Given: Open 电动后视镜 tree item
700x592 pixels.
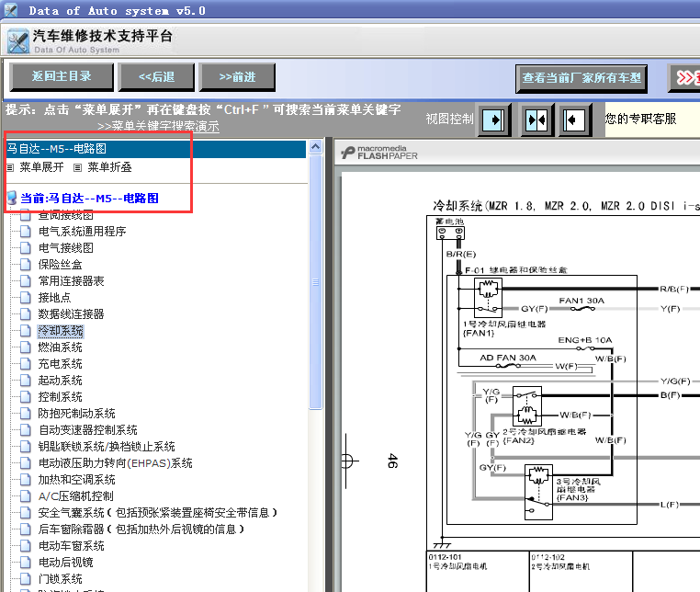Looking at the screenshot, I should pos(65,562).
